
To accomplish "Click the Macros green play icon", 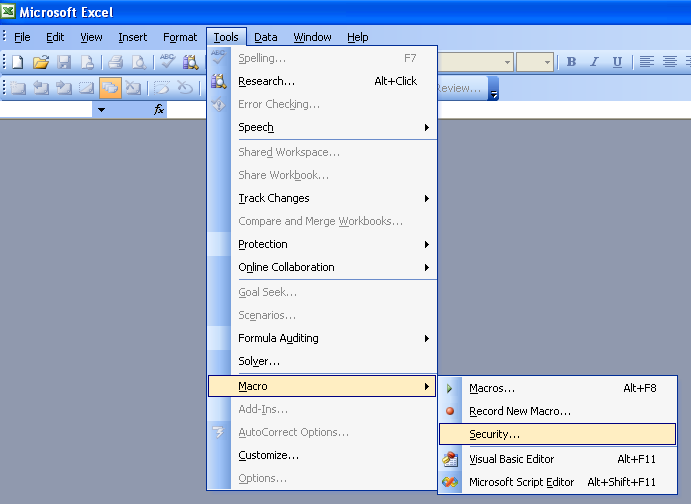I will click(450, 388).
